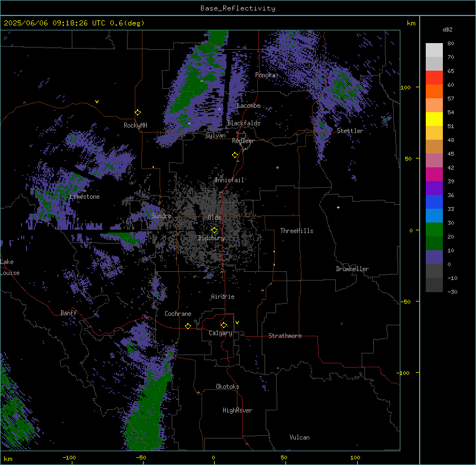Select the red 60–65 dBZ legend swatch

click(x=434, y=78)
